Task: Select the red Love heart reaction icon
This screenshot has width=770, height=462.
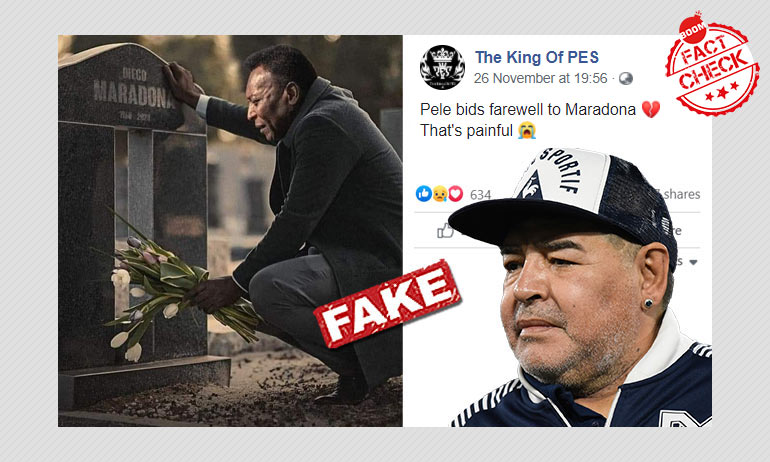Action: click(x=456, y=194)
